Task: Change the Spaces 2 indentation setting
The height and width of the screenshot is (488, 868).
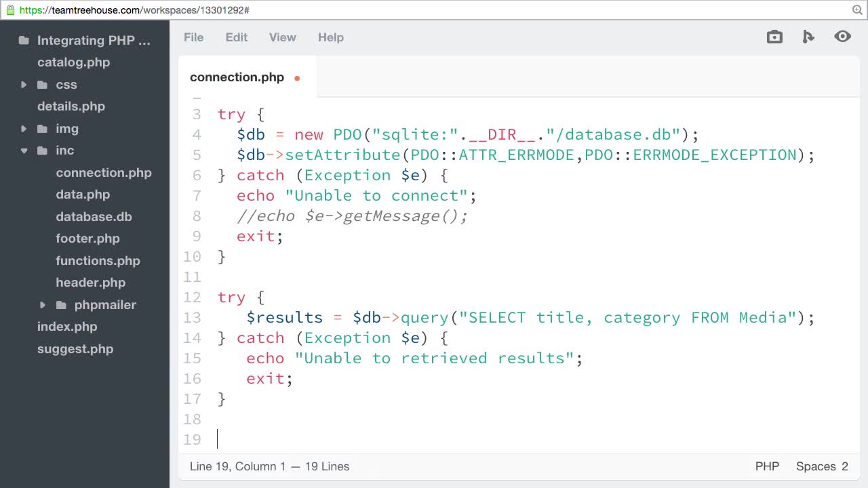Action: 822,466
